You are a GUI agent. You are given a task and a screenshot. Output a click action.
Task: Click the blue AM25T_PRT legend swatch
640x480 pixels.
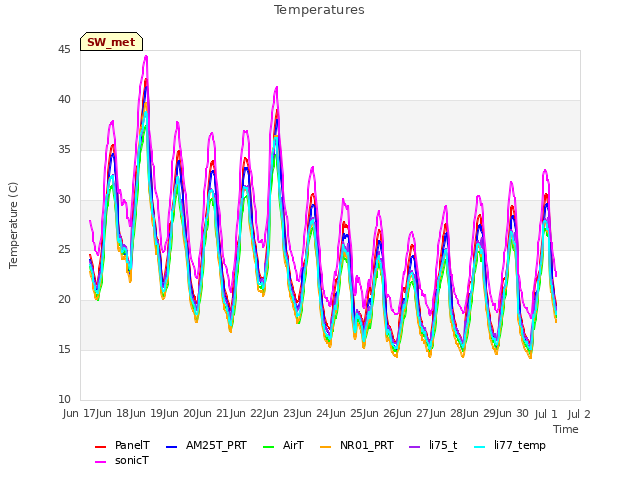(171, 447)
